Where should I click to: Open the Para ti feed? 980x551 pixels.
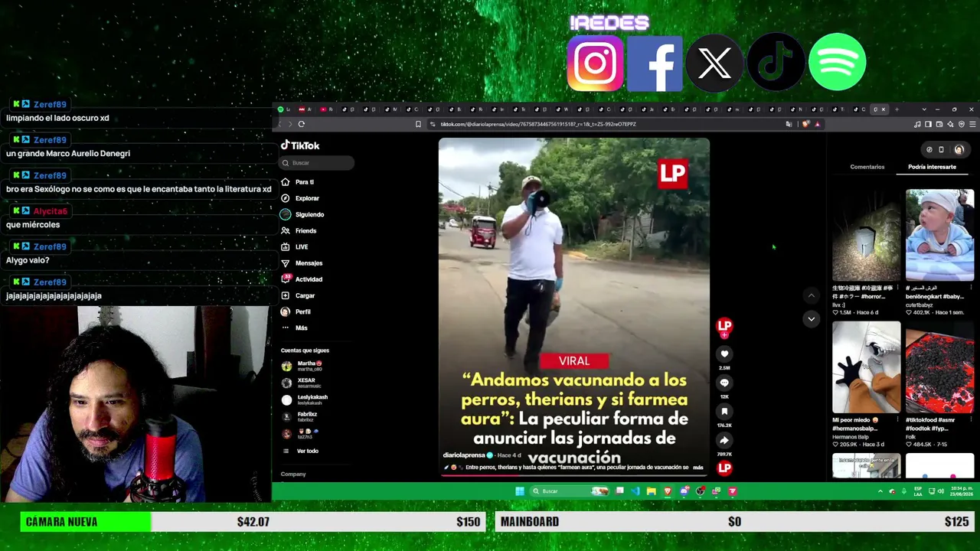[298, 182]
